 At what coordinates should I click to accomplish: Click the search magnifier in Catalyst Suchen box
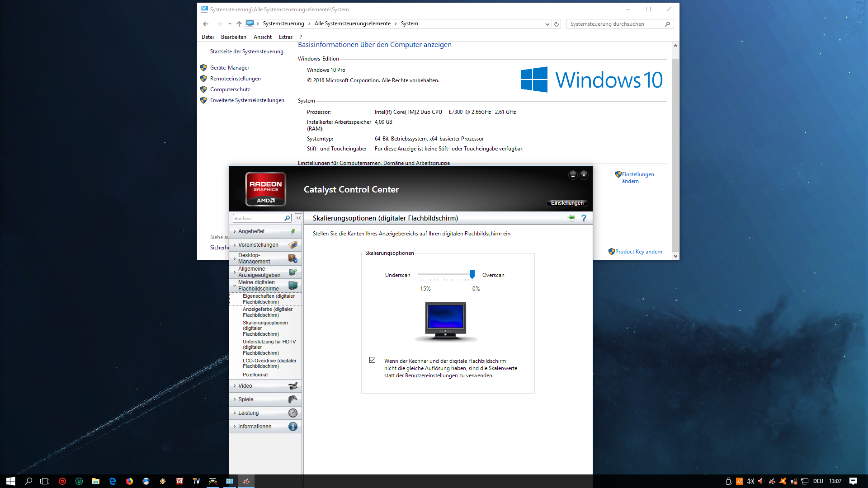tap(287, 218)
